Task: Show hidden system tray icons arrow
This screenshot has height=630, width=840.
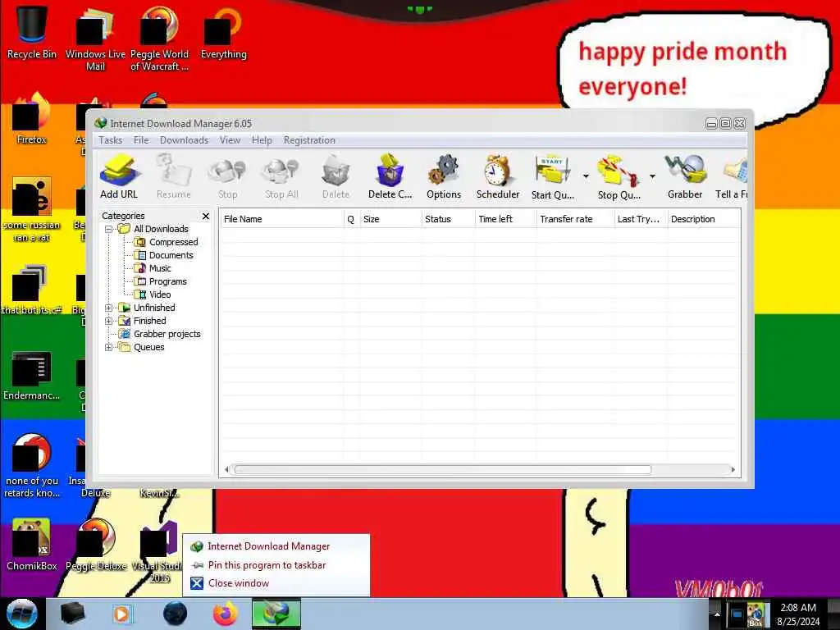Action: (x=717, y=614)
